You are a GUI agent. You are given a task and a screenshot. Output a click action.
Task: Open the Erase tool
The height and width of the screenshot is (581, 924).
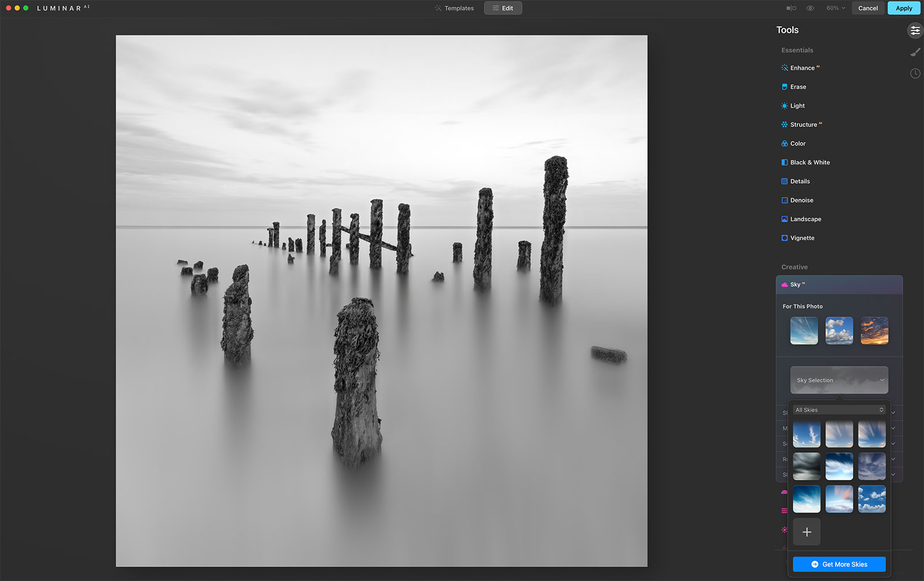(798, 87)
